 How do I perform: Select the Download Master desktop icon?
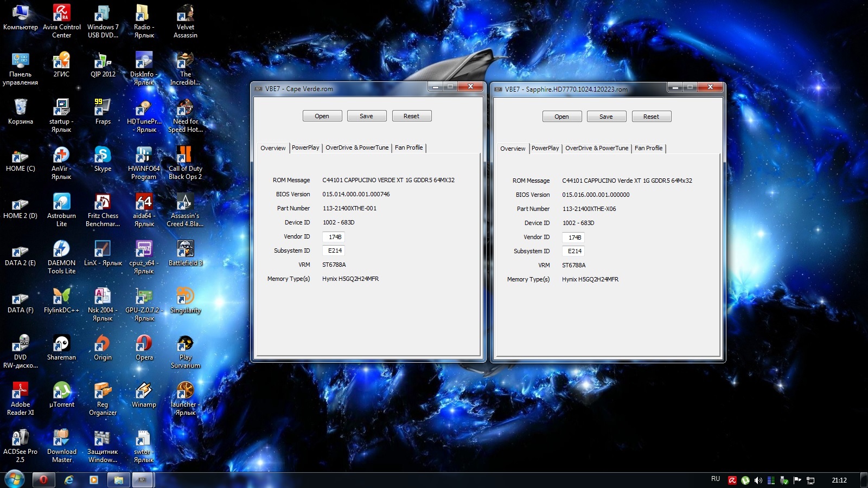pos(62,446)
